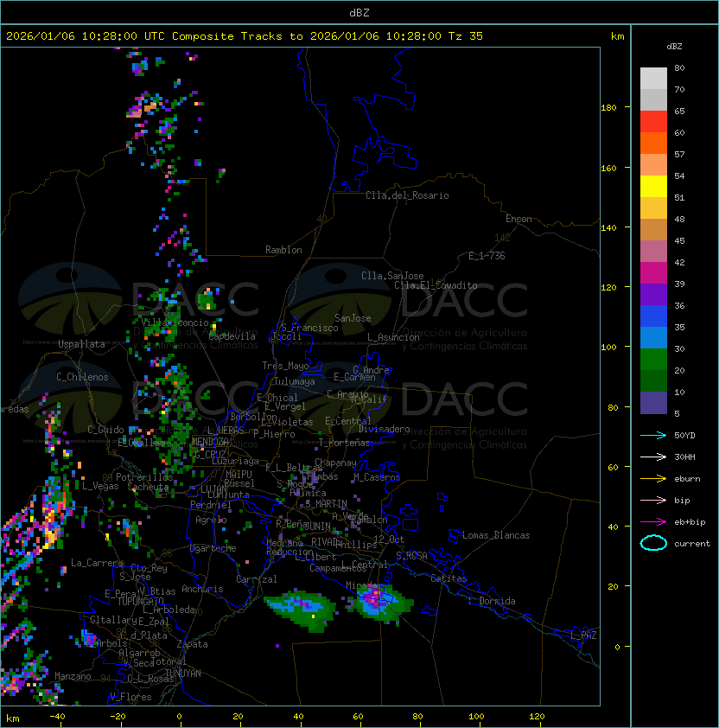
Task: Select the 'Manzano' place label
Action: click(x=73, y=676)
